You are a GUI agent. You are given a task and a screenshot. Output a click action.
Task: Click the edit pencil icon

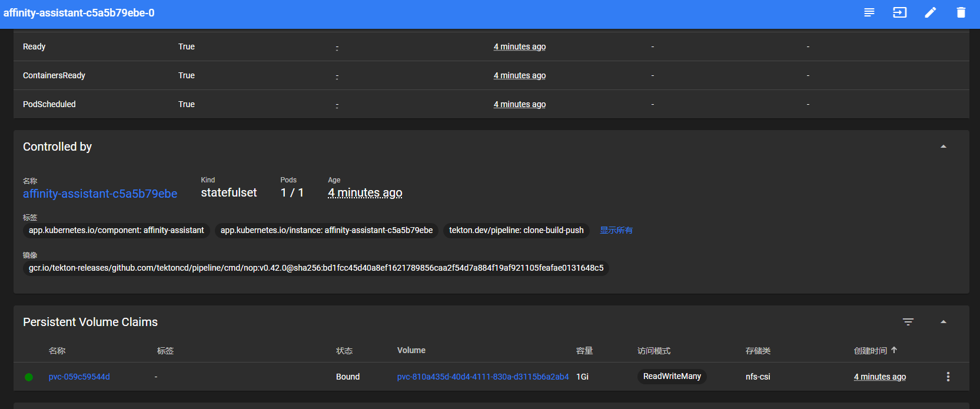[931, 12]
